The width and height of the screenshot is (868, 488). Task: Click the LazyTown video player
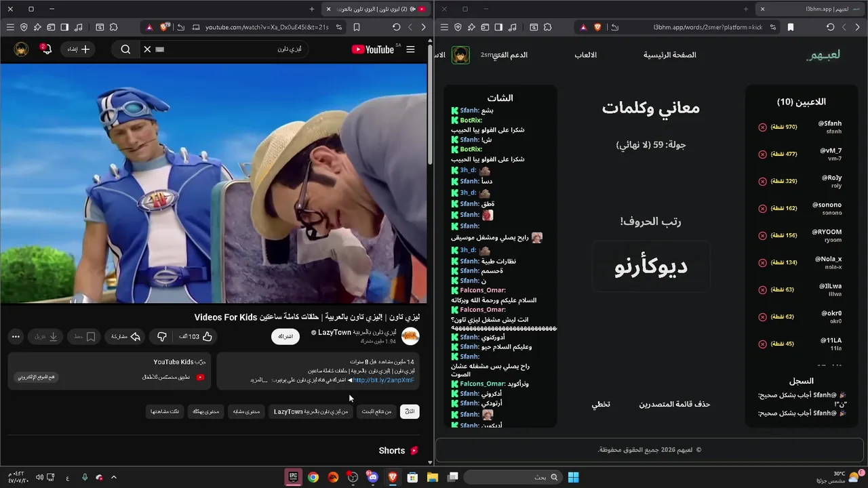[x=214, y=184]
